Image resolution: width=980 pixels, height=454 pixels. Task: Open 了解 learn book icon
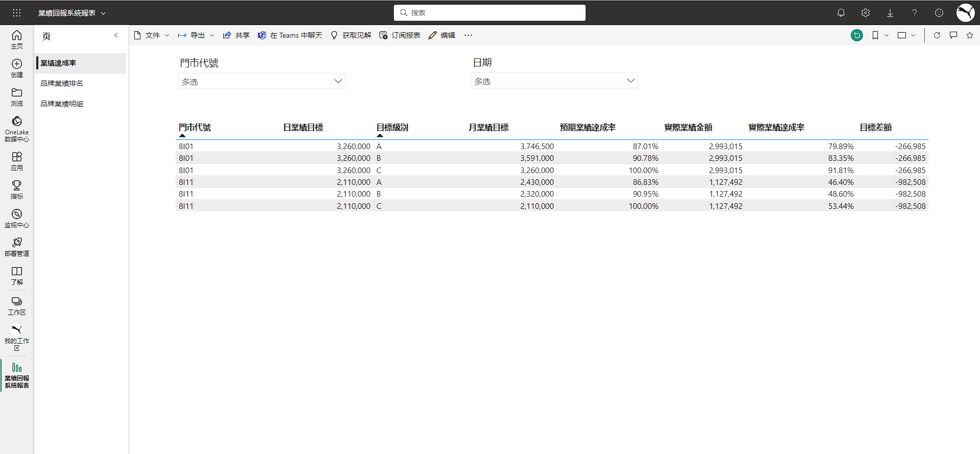point(17,275)
